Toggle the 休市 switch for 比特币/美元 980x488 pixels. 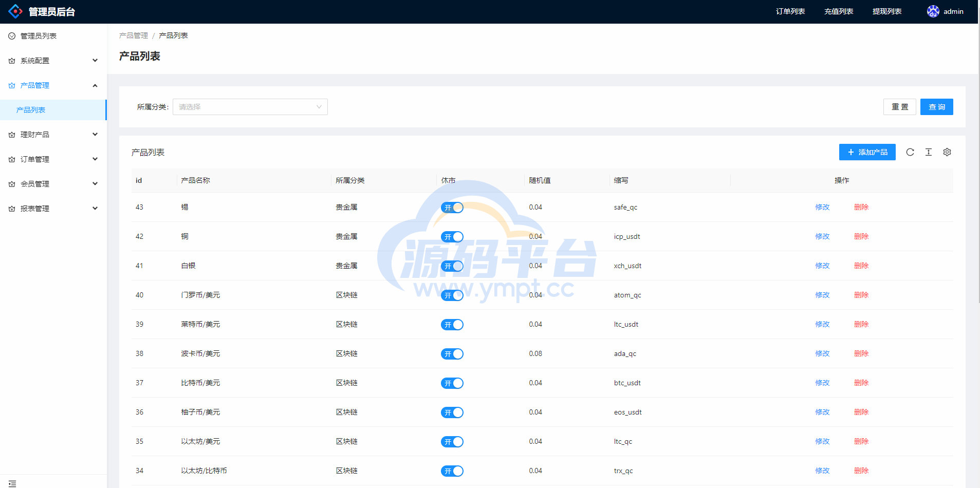click(452, 383)
